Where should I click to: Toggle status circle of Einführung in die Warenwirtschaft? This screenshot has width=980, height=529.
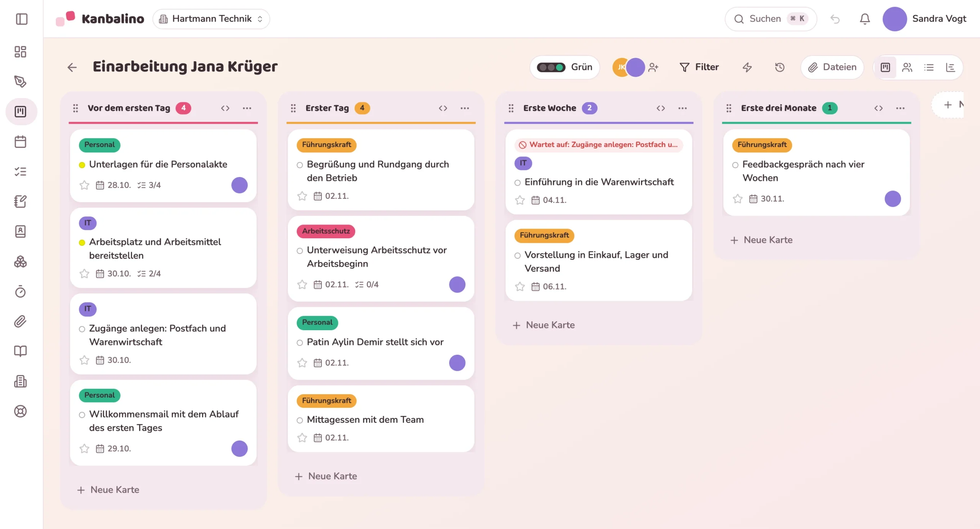coord(518,183)
